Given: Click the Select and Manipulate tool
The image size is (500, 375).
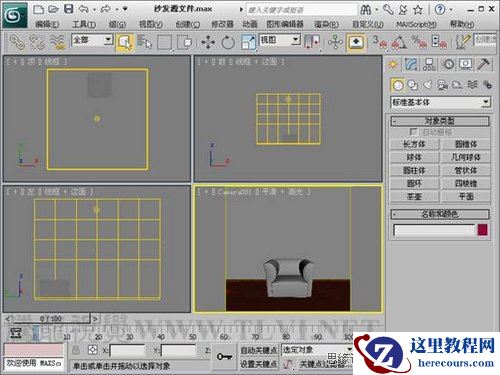Looking at the screenshot, I should (335, 42).
